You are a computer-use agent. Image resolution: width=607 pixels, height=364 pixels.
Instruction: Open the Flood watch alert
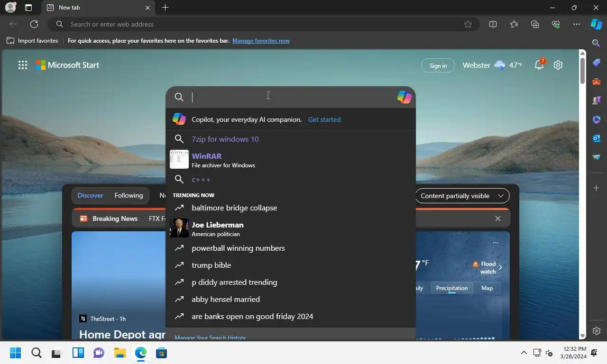pos(487,267)
